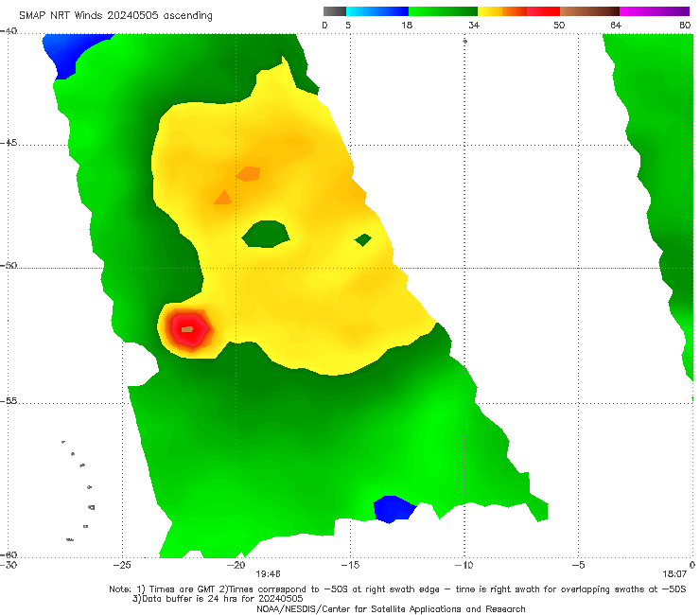Click the title "SMAP NRT Winds 20240505 ascending"
The width and height of the screenshot is (700, 615).
point(115,15)
